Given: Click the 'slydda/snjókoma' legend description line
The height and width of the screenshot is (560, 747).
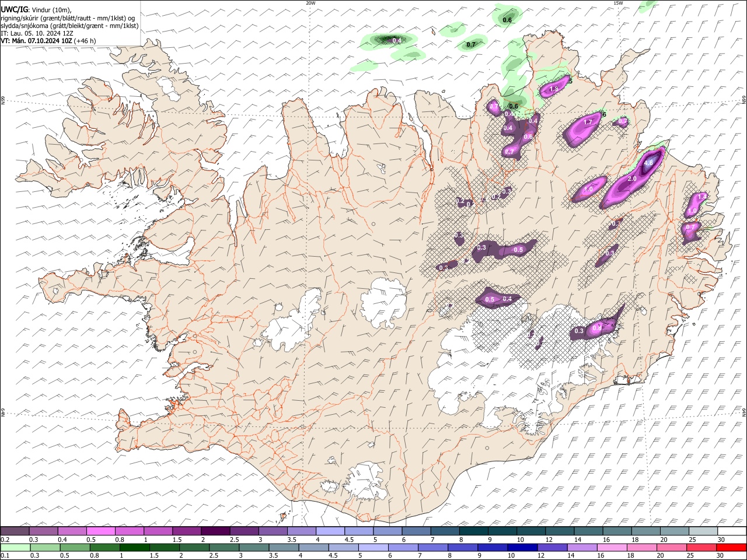Looking at the screenshot, I should coord(70,26).
